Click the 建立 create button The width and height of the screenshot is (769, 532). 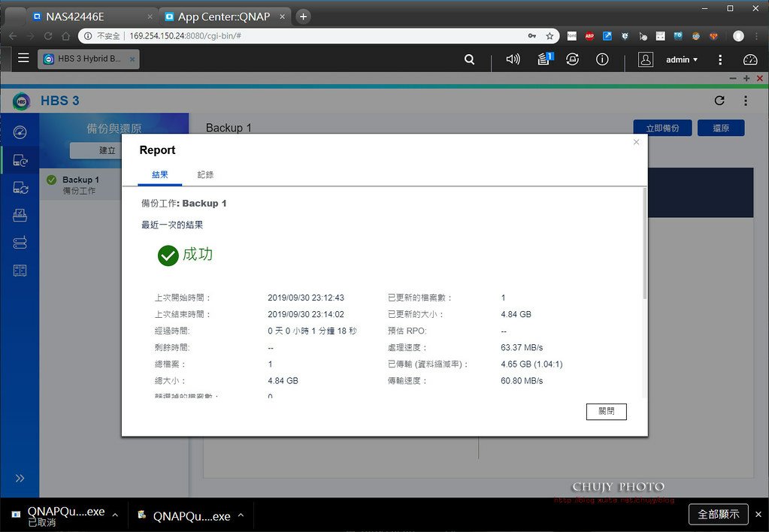point(96,150)
